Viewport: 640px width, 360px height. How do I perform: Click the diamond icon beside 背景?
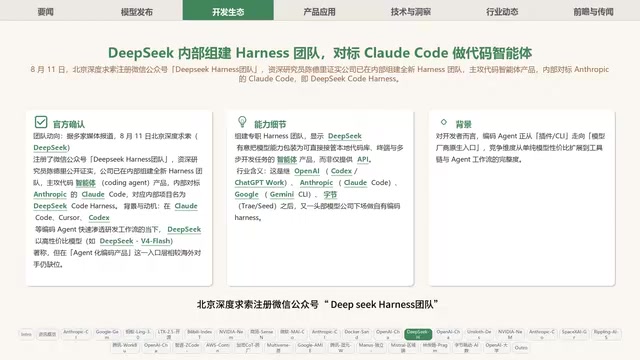(444, 122)
